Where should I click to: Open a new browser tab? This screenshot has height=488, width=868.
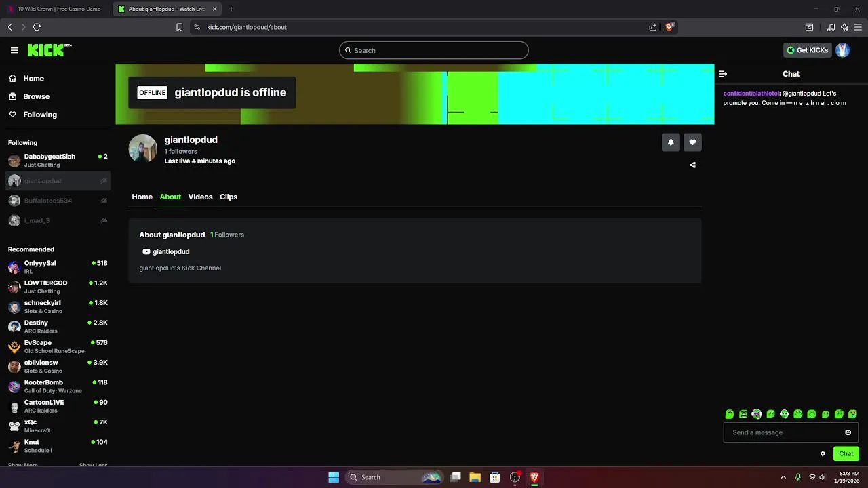[231, 9]
